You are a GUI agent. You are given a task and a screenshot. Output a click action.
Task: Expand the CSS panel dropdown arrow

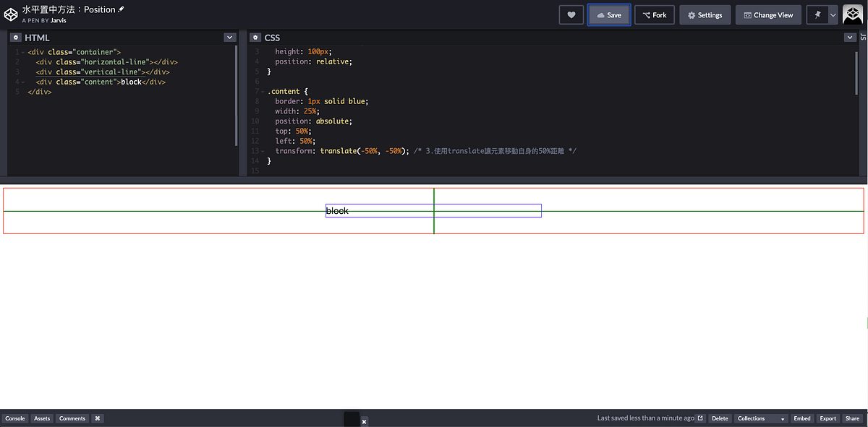coord(850,38)
